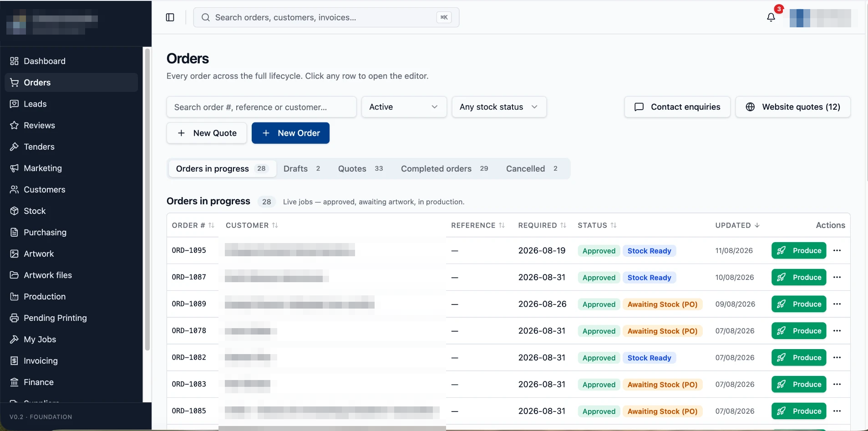Open more actions for ORD-1089
The width and height of the screenshot is (868, 431).
coord(837,304)
